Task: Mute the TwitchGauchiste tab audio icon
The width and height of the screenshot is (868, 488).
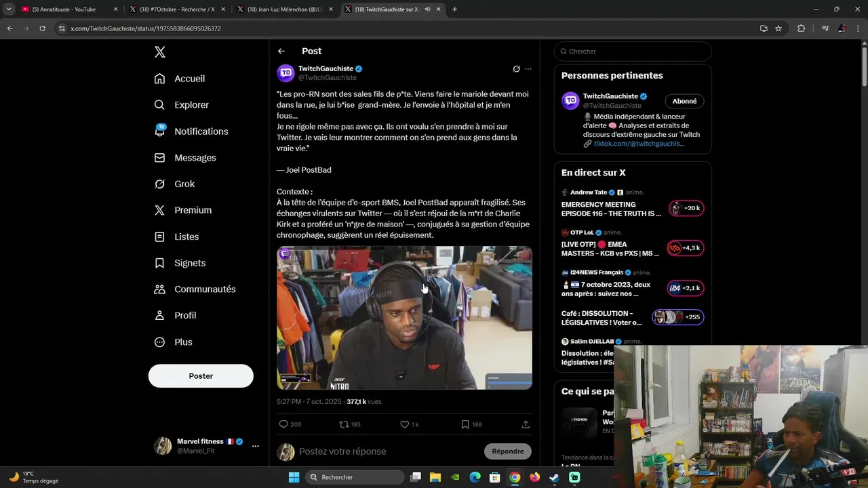Action: click(x=428, y=9)
